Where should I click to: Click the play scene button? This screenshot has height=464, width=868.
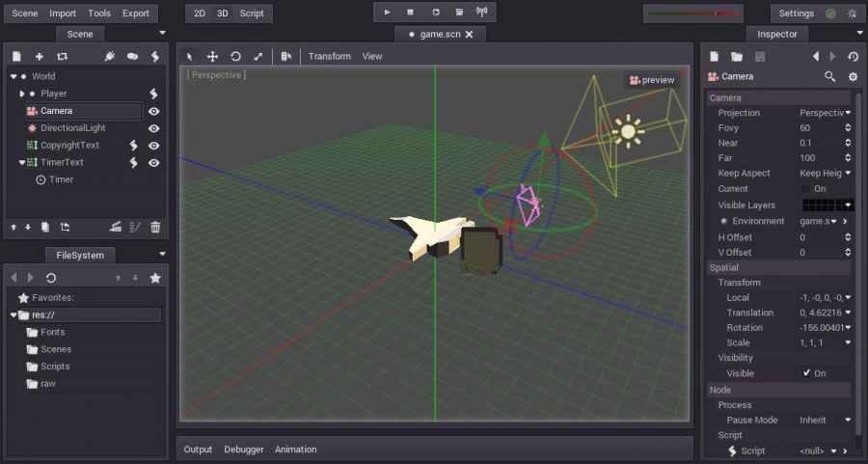coord(387,13)
